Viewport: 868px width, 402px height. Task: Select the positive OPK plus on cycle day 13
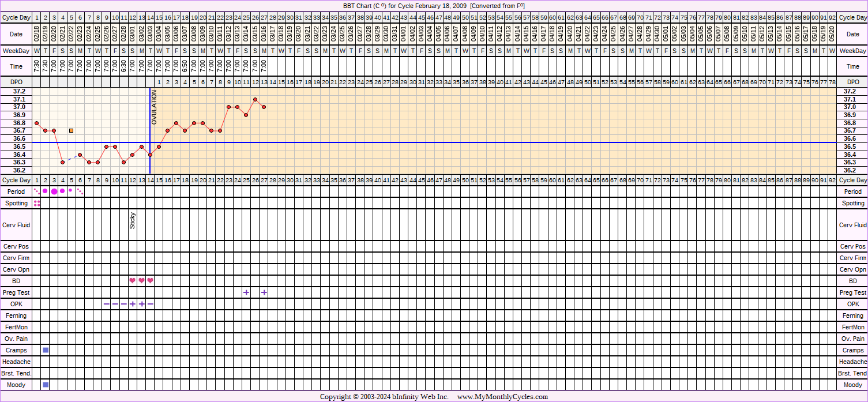point(141,304)
